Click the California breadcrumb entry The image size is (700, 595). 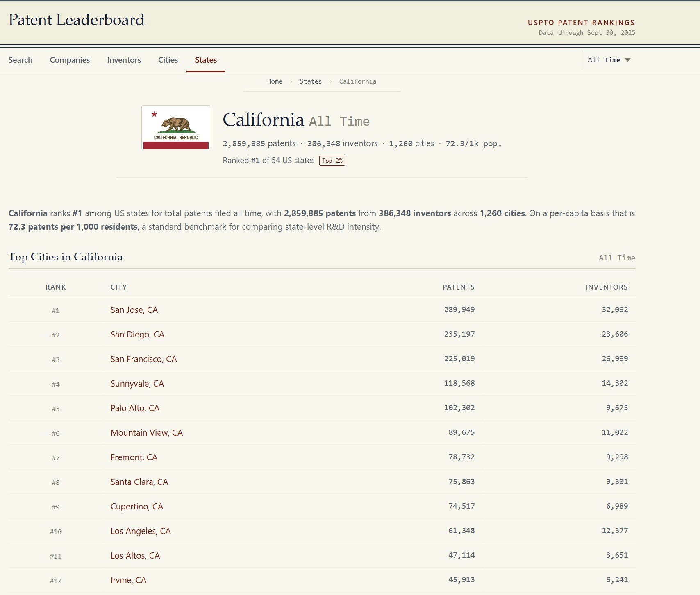[x=357, y=81]
